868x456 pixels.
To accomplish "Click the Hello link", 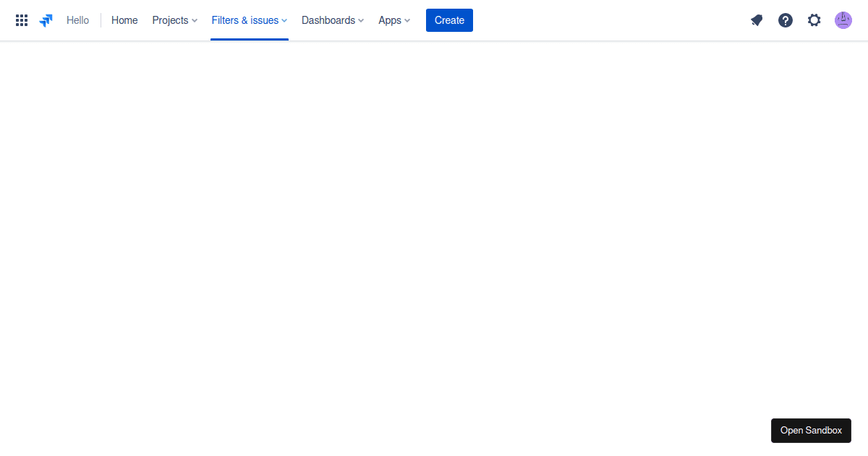I will coord(77,20).
